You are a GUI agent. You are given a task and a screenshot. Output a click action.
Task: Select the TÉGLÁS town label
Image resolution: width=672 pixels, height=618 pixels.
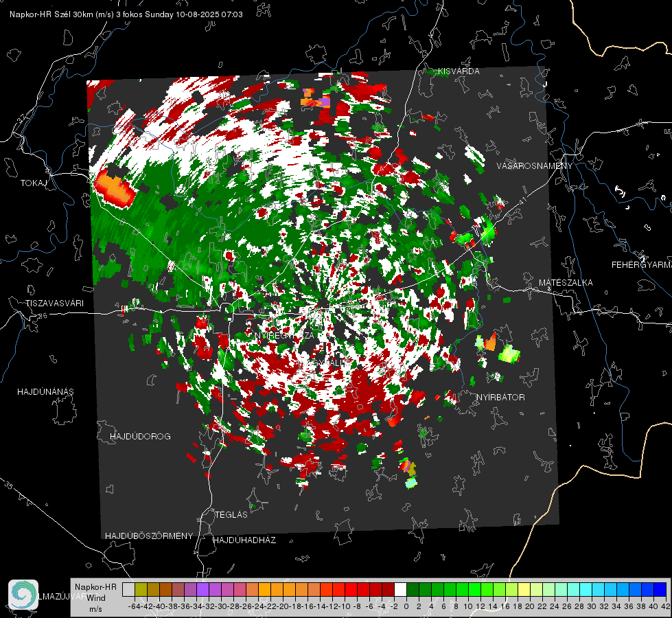click(x=231, y=515)
